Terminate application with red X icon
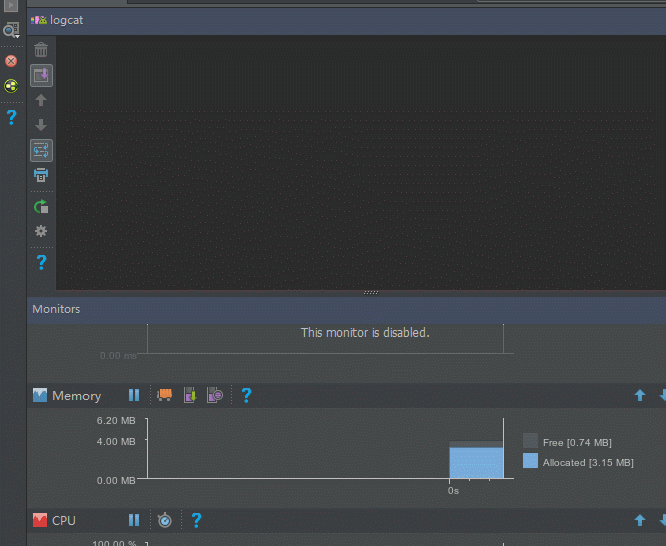Image resolution: width=666 pixels, height=546 pixels. (11, 61)
